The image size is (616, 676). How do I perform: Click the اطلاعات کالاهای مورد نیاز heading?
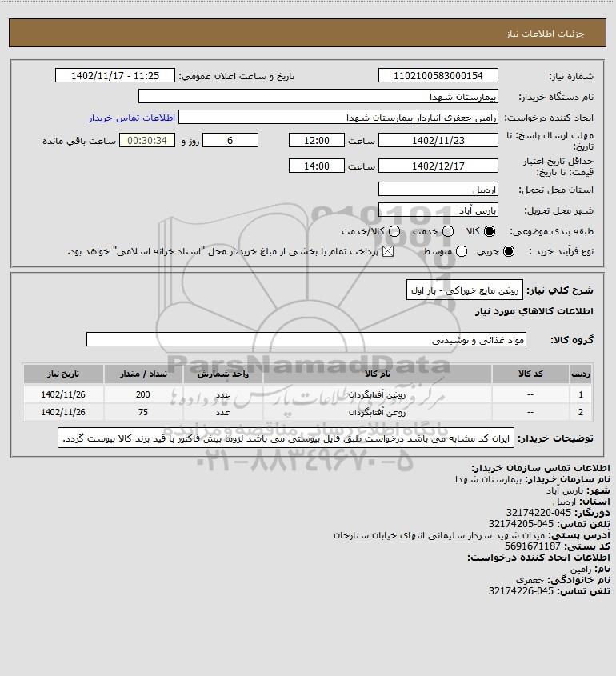coord(534,311)
